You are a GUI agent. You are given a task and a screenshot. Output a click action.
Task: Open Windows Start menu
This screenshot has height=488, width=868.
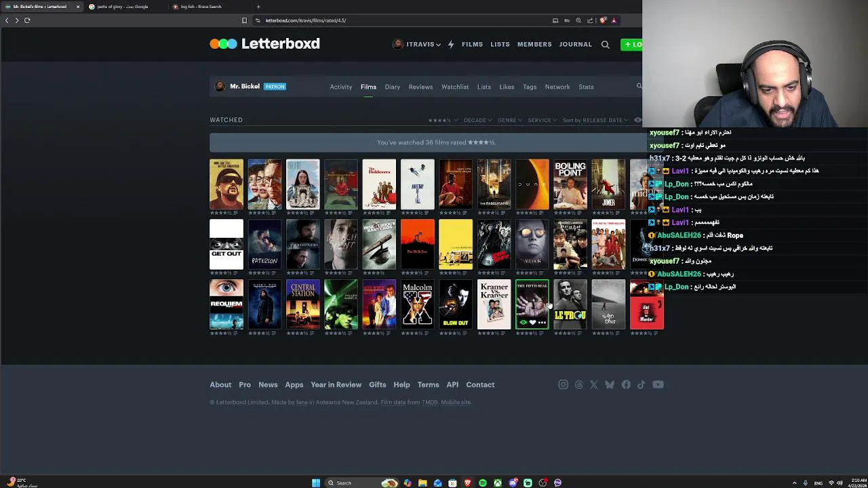316,483
